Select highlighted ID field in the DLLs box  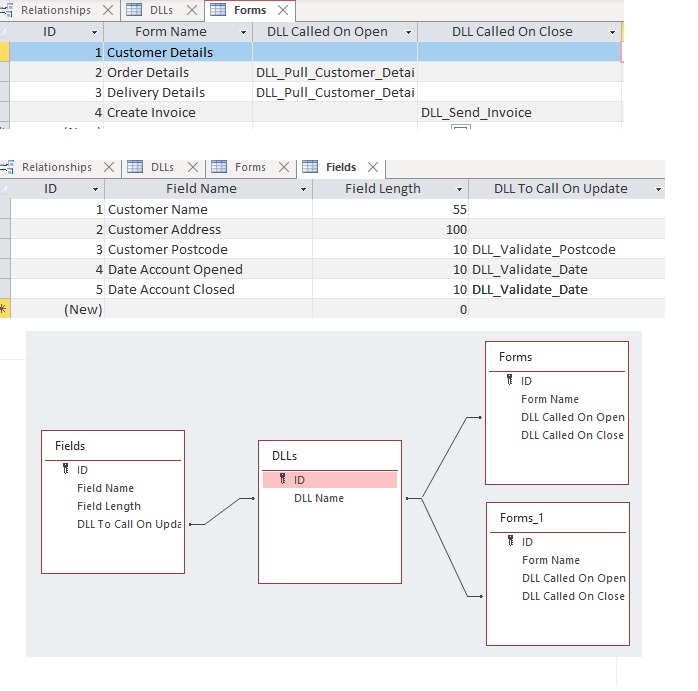[330, 480]
